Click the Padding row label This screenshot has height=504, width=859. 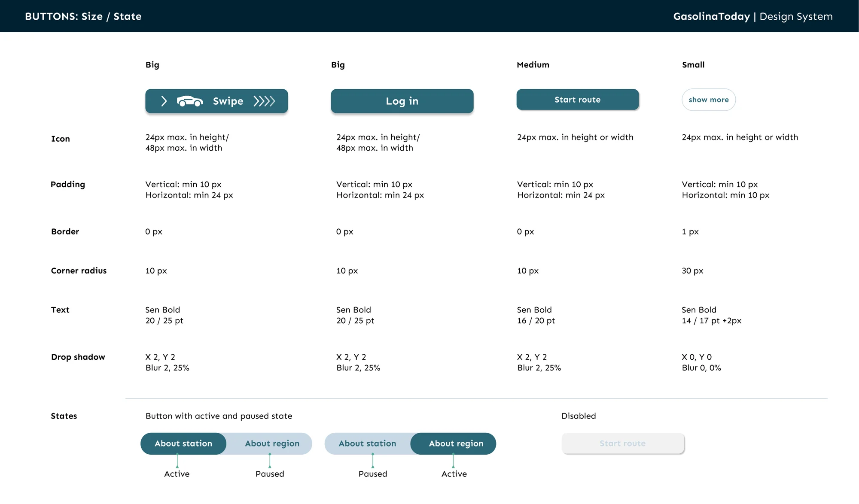pyautogui.click(x=68, y=185)
